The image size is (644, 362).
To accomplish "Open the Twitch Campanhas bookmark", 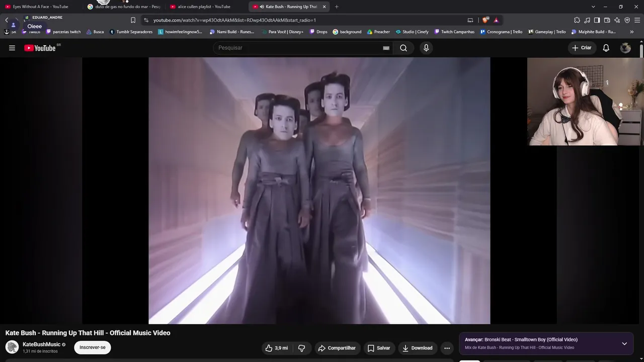I will [x=454, y=32].
